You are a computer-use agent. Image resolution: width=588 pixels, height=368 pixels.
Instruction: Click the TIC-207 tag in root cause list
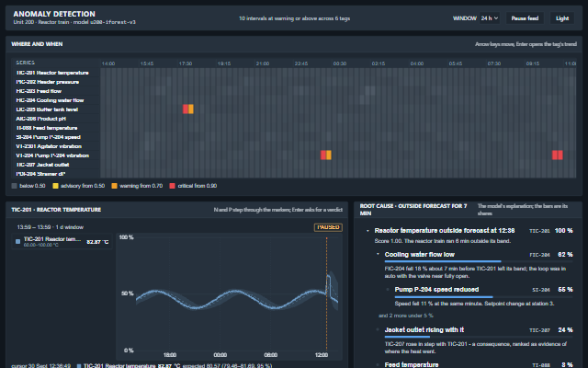539,330
